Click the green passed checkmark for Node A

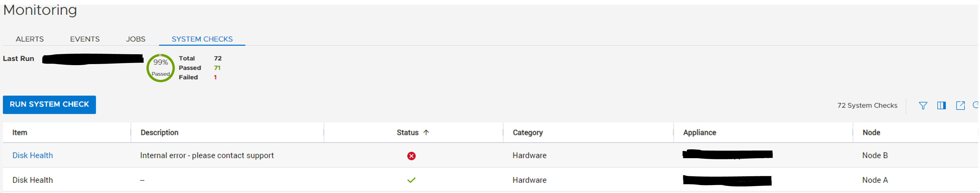click(x=412, y=180)
